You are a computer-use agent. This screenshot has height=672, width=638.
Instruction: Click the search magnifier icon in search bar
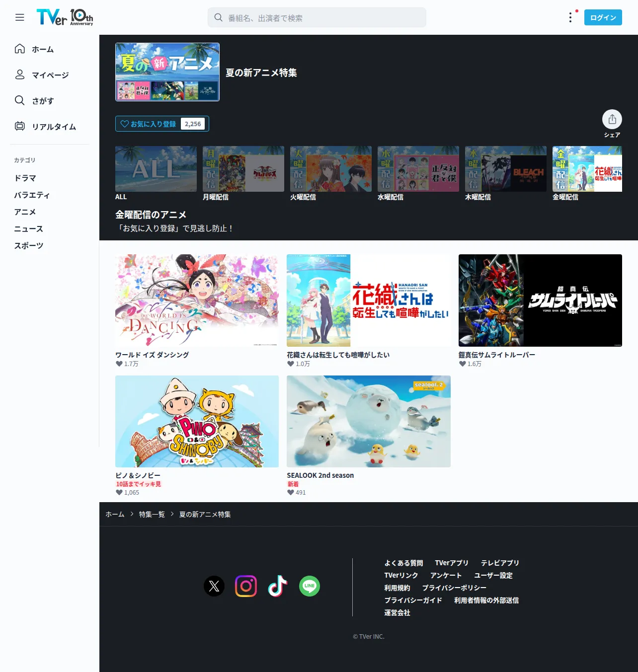tap(218, 17)
